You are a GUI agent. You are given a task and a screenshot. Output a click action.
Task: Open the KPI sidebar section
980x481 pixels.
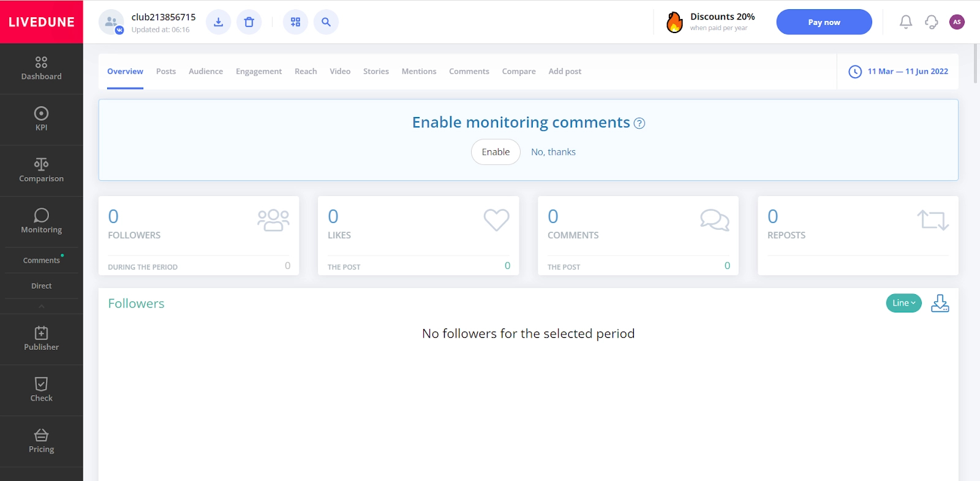coord(41,119)
